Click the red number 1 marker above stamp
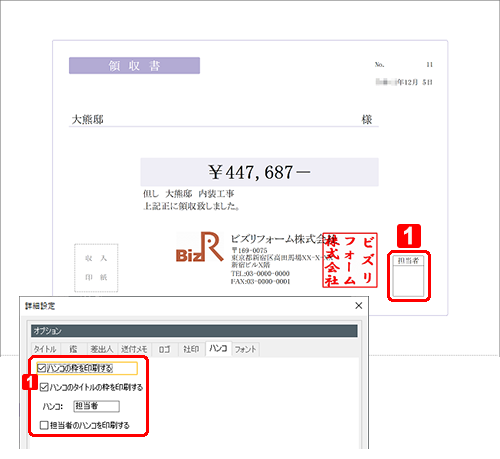The height and width of the screenshot is (459, 500). click(409, 236)
